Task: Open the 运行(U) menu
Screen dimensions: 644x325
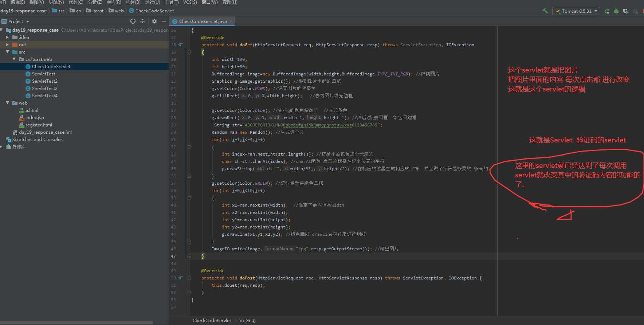Action: click(153, 2)
